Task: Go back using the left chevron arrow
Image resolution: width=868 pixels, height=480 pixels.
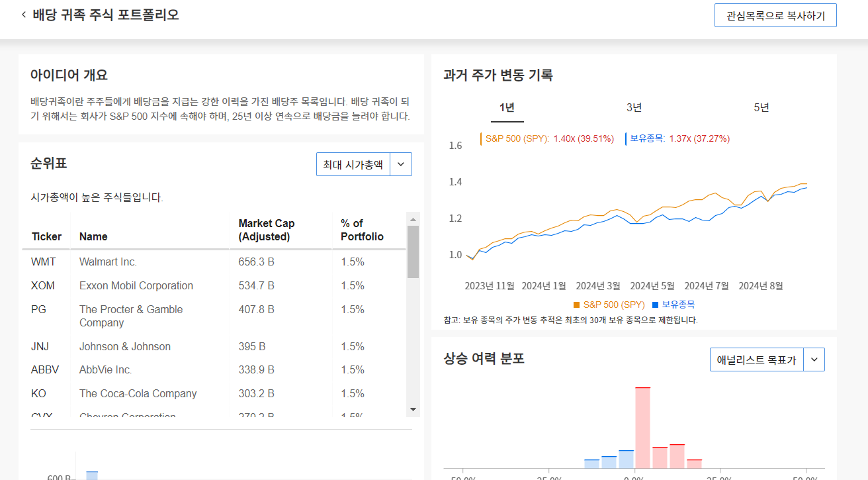Action: tap(24, 14)
